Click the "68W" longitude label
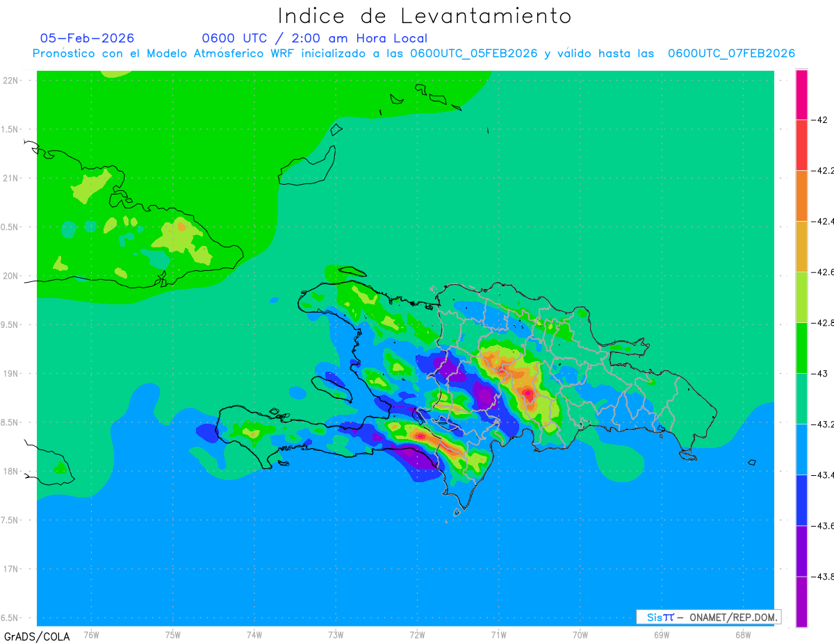834x644 pixels. click(743, 634)
